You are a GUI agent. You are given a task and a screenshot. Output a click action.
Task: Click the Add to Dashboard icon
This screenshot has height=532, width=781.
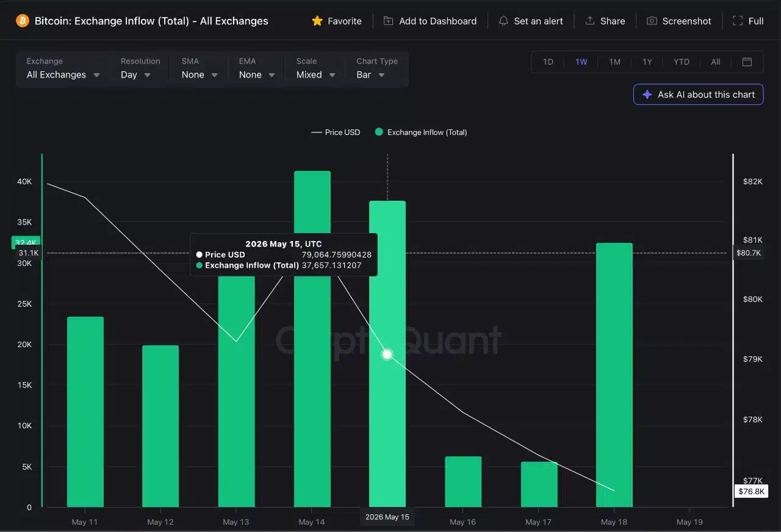point(388,21)
